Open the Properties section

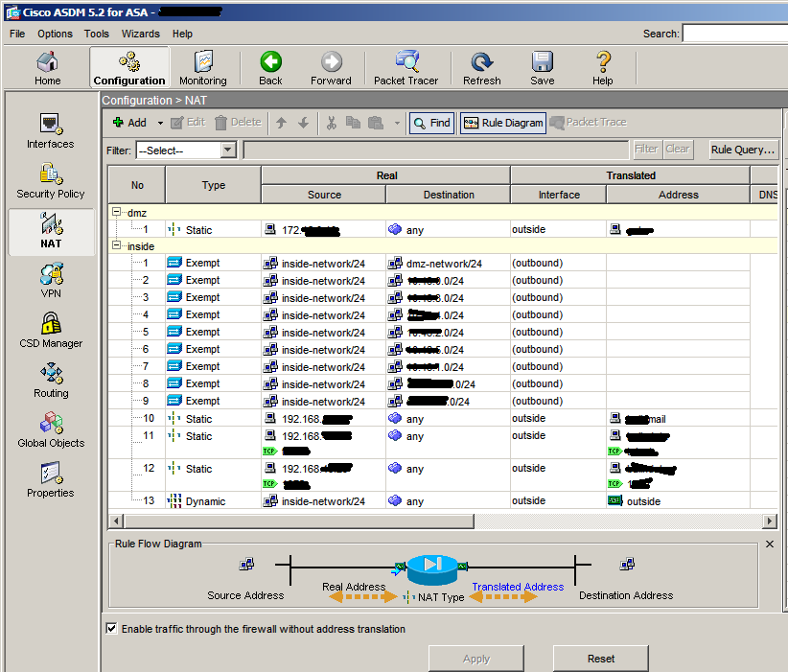click(51, 480)
